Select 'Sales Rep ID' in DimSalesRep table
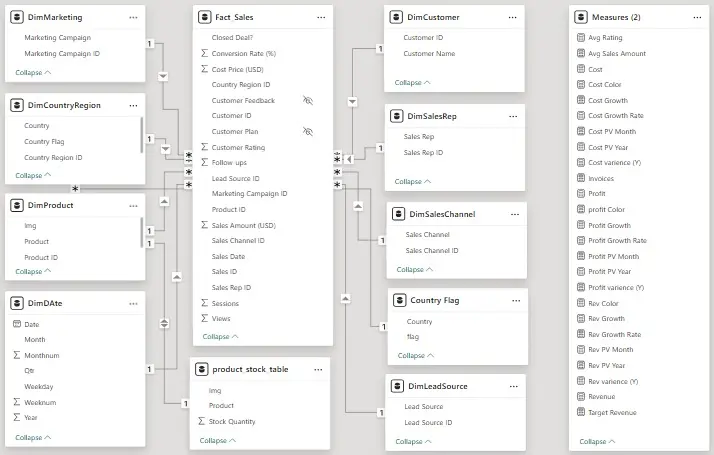This screenshot has height=455, width=714. click(x=423, y=153)
